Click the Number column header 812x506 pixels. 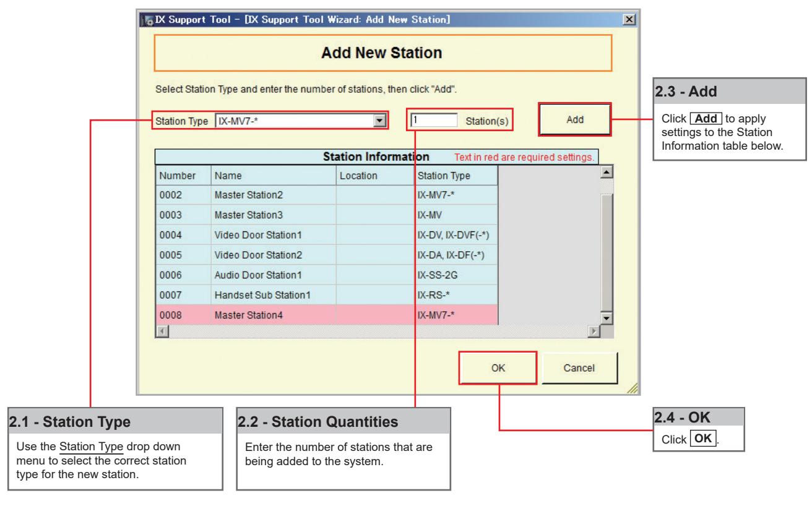tap(183, 176)
